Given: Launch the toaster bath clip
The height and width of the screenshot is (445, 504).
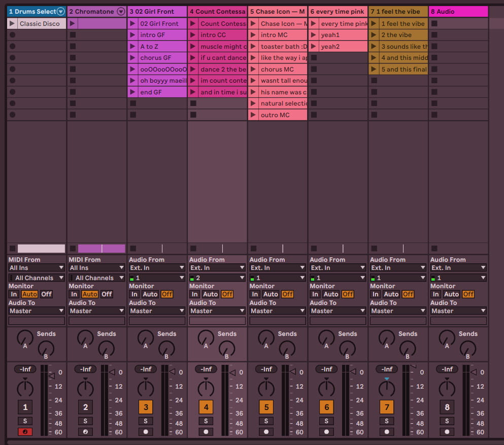Looking at the screenshot, I should [x=253, y=46].
